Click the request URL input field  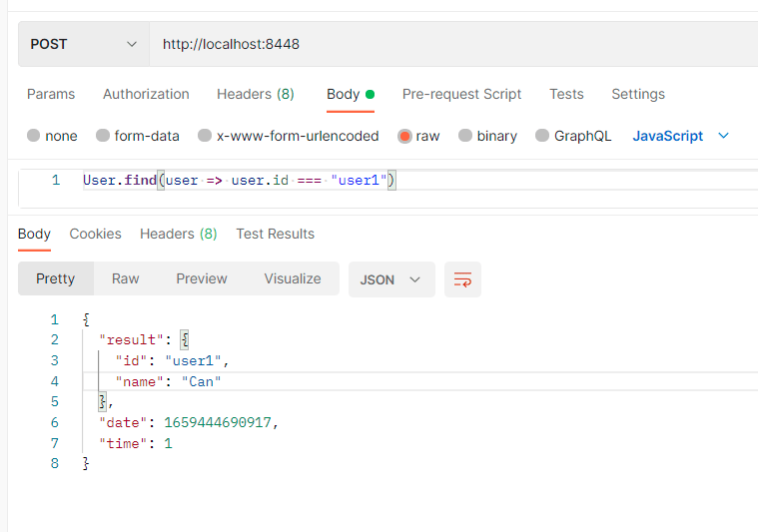pos(449,44)
